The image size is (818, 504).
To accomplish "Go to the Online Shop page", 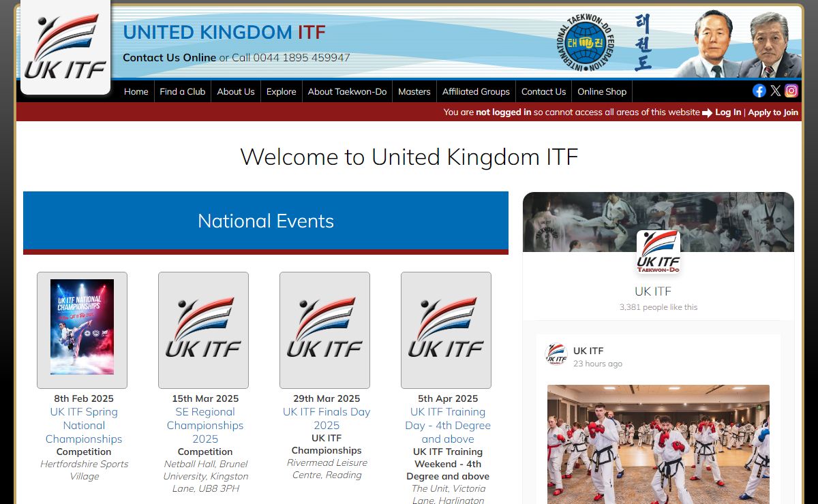I will (601, 91).
